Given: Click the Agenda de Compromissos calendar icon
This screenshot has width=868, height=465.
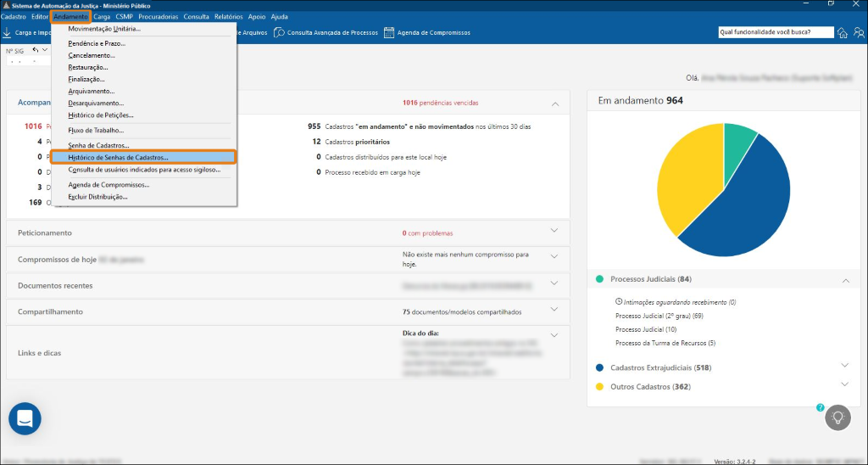Looking at the screenshot, I should [389, 33].
